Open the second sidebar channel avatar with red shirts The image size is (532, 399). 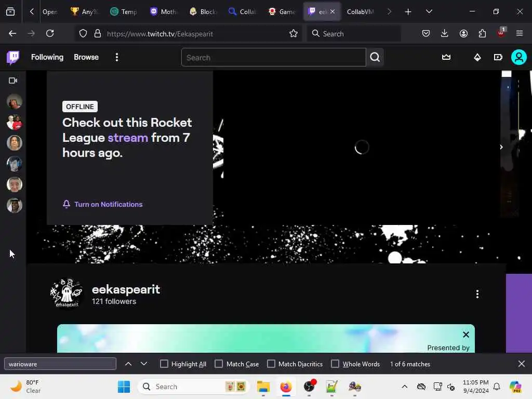point(14,122)
